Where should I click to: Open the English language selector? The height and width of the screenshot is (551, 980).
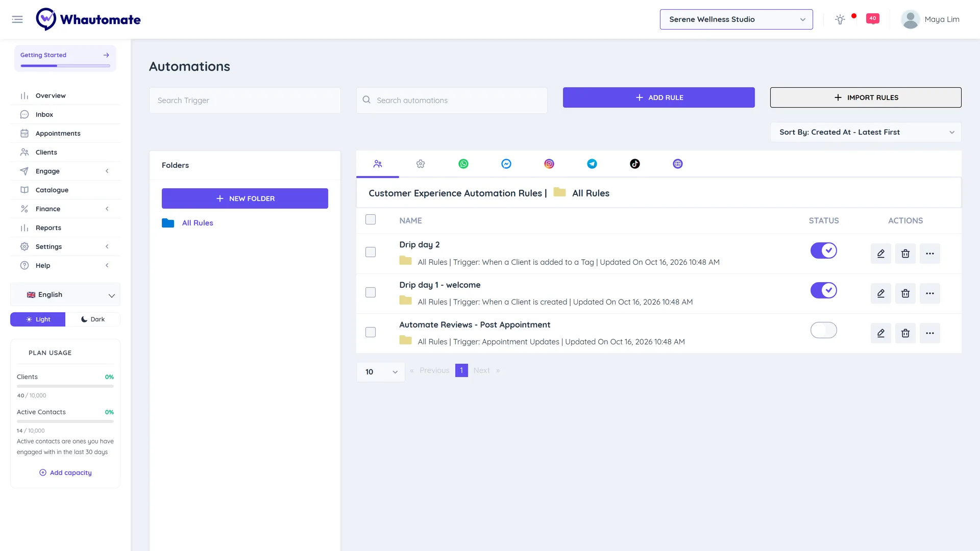[x=65, y=295]
